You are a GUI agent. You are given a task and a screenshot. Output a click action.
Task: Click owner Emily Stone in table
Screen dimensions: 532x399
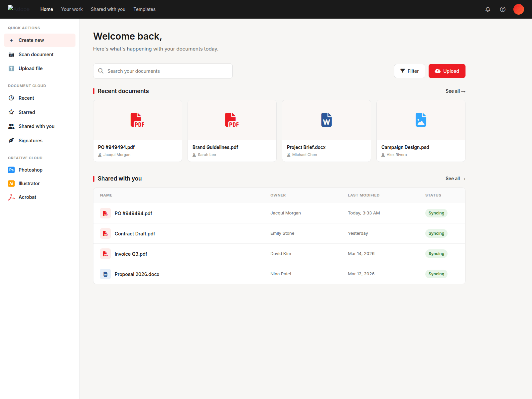282,233
